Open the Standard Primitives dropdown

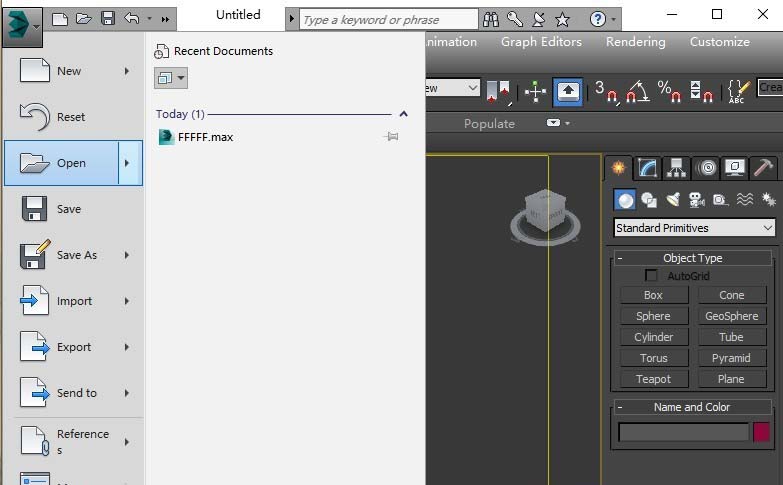click(x=694, y=228)
